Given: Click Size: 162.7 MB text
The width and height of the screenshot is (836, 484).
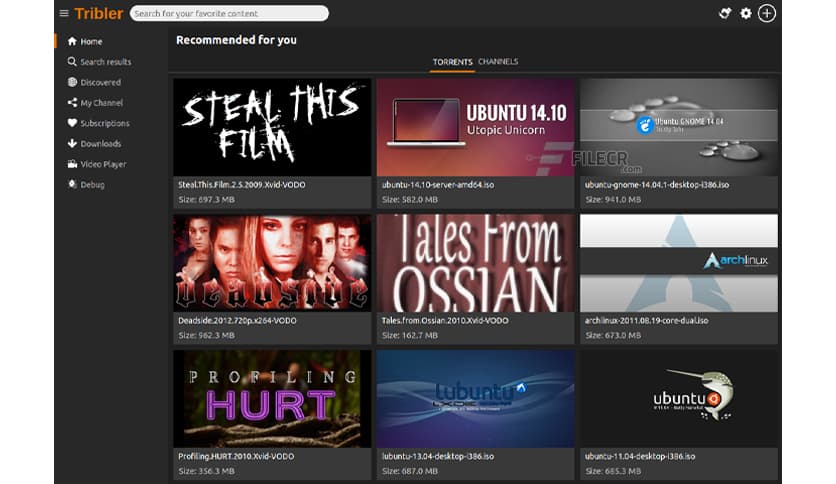Looking at the screenshot, I should point(409,335).
